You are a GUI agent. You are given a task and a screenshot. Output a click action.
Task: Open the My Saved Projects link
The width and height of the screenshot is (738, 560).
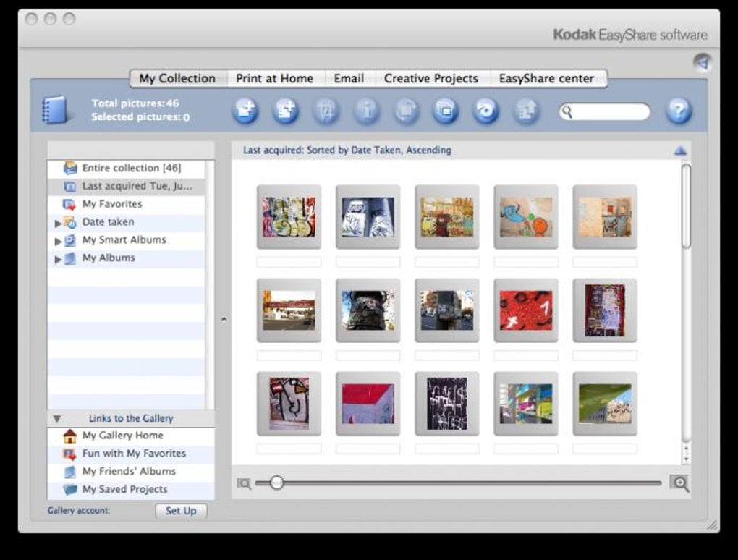[124, 489]
